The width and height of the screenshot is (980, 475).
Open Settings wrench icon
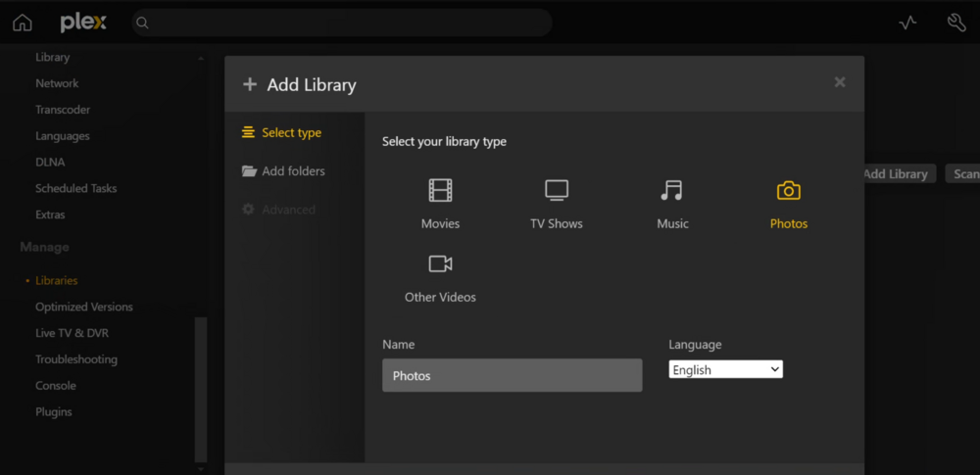tap(956, 24)
